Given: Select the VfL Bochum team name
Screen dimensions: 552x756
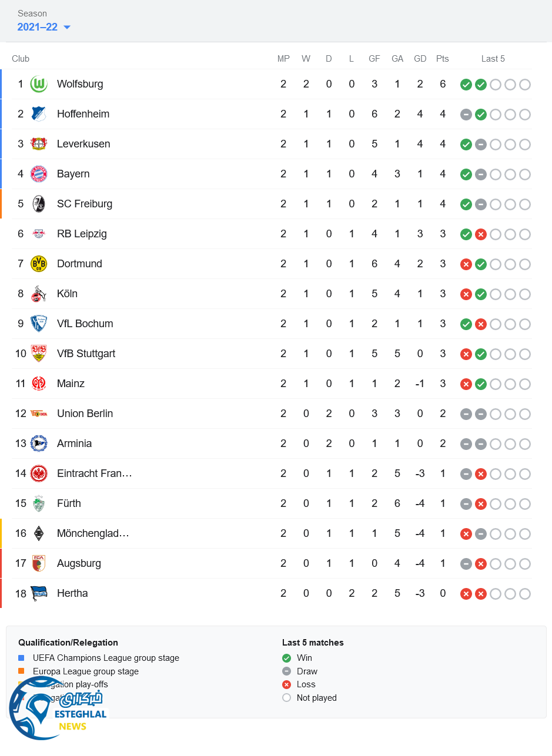Looking at the screenshot, I should (85, 324).
